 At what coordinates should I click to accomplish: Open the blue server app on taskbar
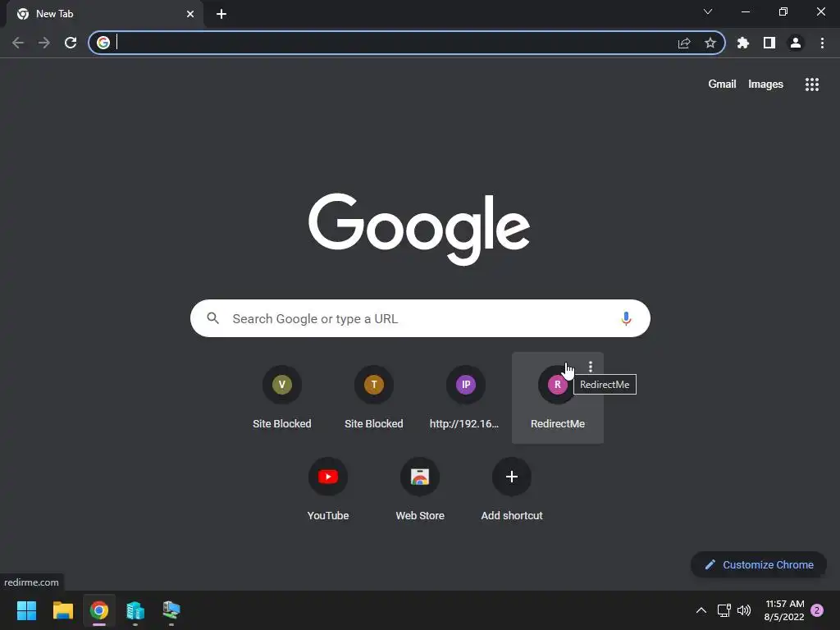pyautogui.click(x=135, y=610)
